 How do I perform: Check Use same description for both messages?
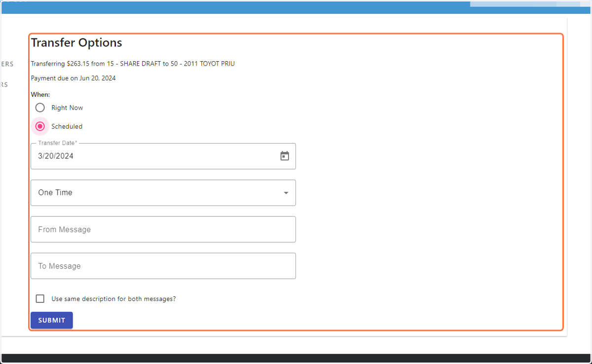[40, 299]
